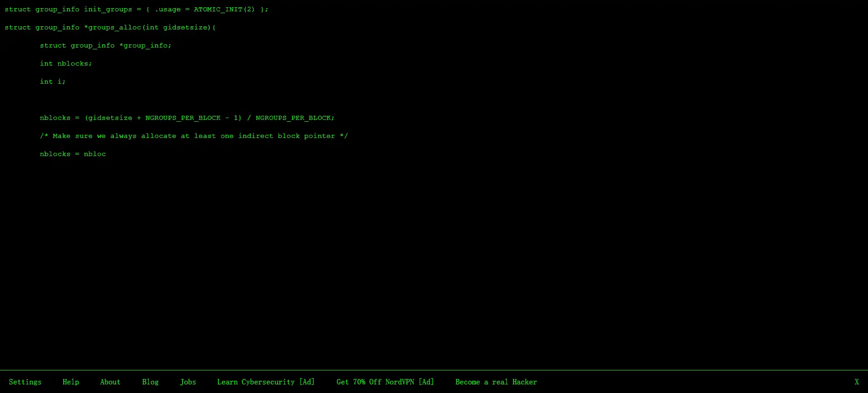Click the 'nblocks = (gidsetsize + NGROUPS_PER_BLOCK' line
The width and height of the screenshot is (868, 393).
click(x=187, y=118)
